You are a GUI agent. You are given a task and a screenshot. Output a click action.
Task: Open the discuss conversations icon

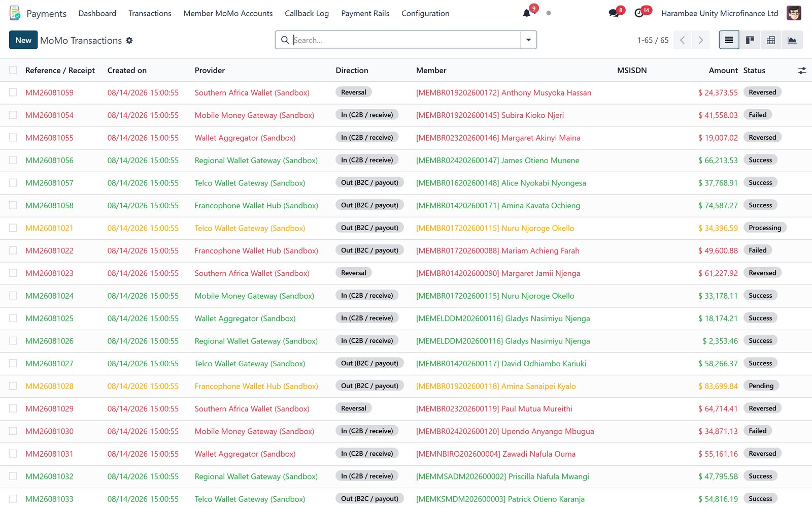[x=614, y=13]
